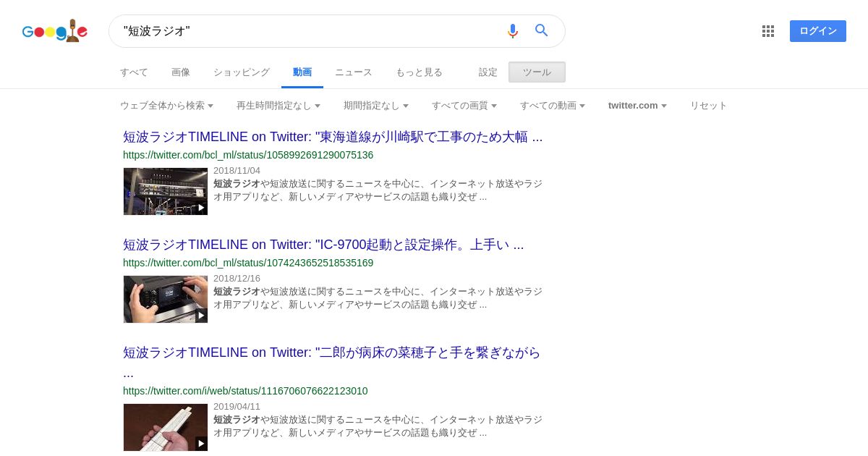Click play icon on 2018/11/04 thumbnail
Viewport: 868px width, 456px height.
coord(201,208)
